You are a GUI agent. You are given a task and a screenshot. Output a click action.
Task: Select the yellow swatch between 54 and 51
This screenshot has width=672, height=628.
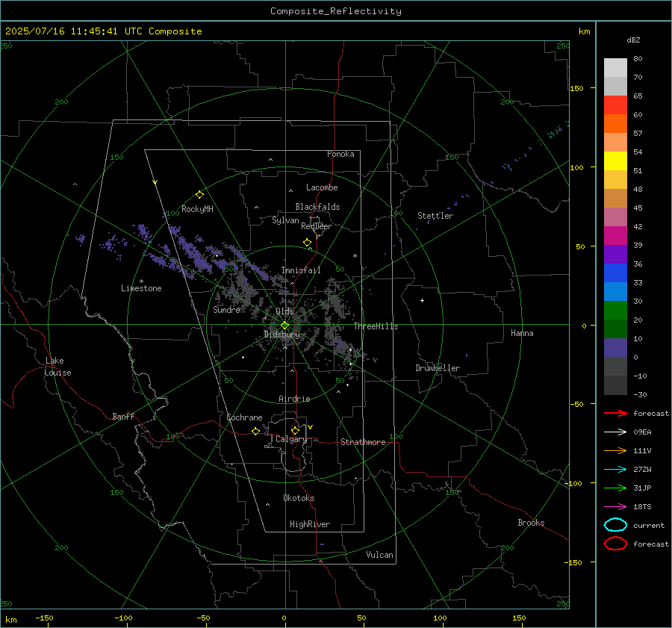click(x=615, y=161)
